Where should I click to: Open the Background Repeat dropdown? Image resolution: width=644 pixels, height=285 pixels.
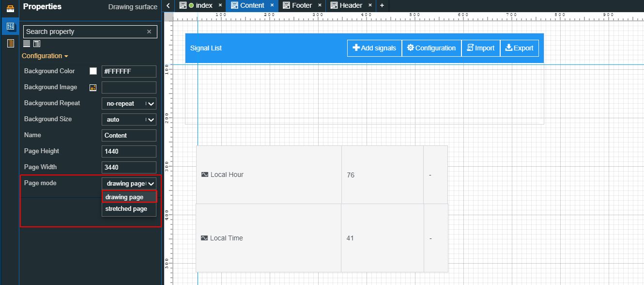point(129,104)
